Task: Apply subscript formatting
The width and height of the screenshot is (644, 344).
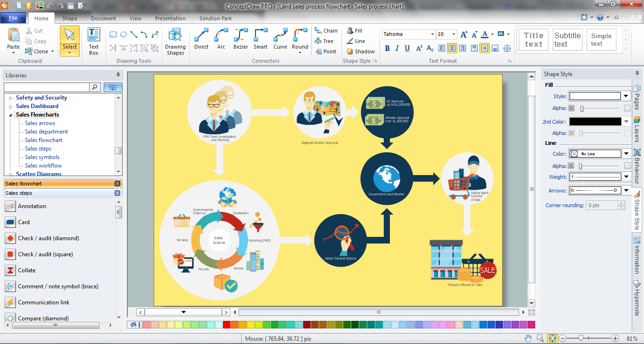Action: pos(430,48)
